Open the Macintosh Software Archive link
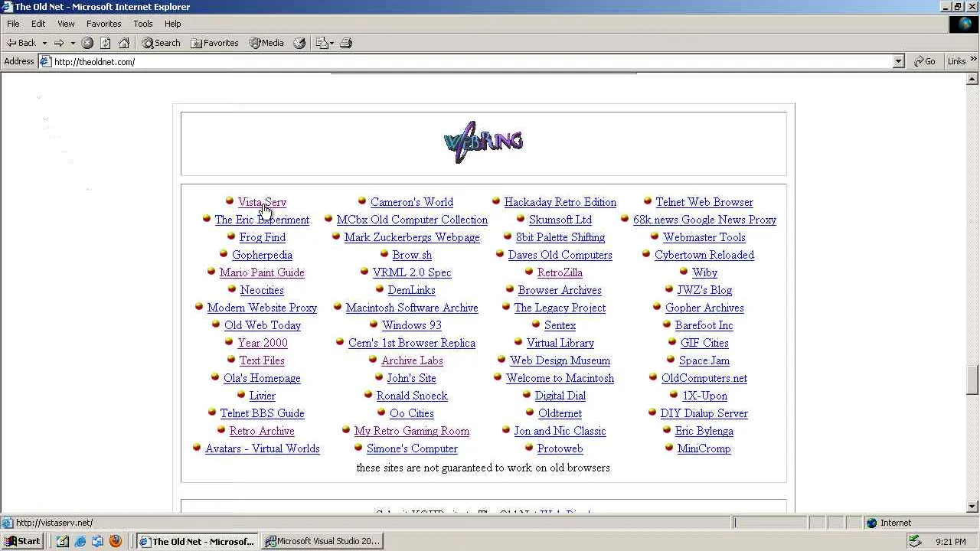The image size is (980, 551). (412, 308)
